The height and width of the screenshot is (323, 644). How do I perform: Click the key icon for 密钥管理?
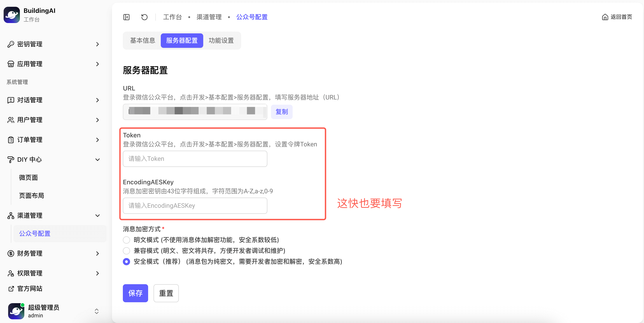click(11, 44)
